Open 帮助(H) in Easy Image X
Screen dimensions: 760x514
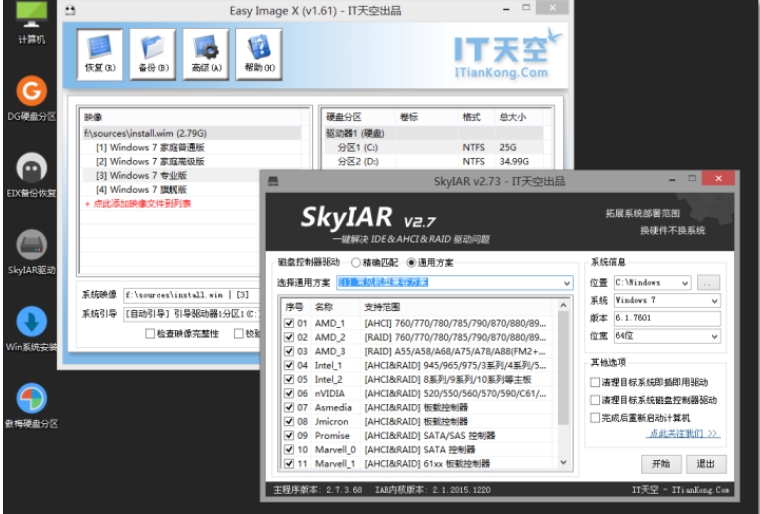(259, 54)
